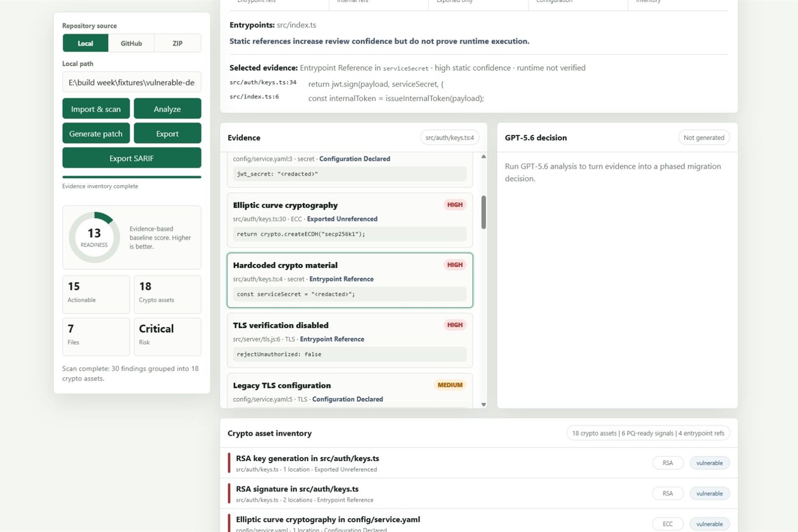Image resolution: width=798 pixels, height=532 pixels.
Task: Click the readiness score donut chart
Action: [x=94, y=237]
